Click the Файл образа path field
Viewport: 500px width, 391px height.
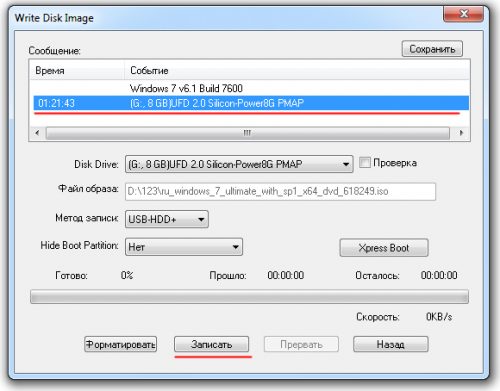[x=280, y=192]
